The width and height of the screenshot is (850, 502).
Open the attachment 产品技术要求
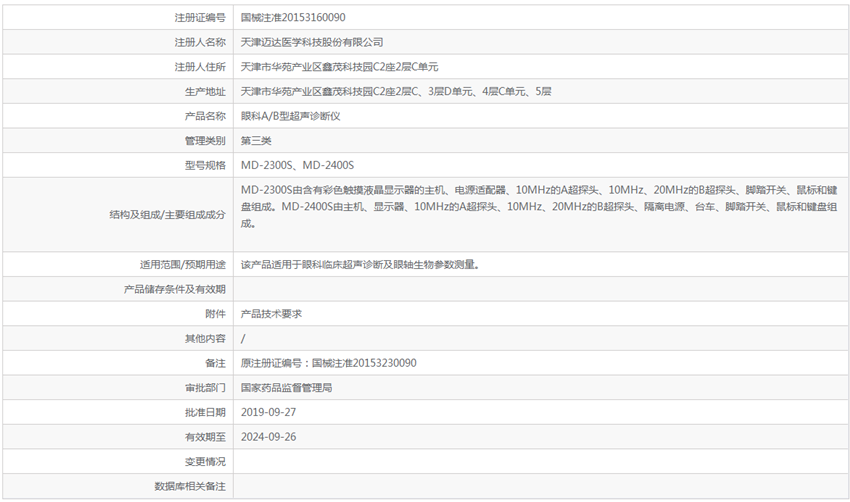point(271,314)
